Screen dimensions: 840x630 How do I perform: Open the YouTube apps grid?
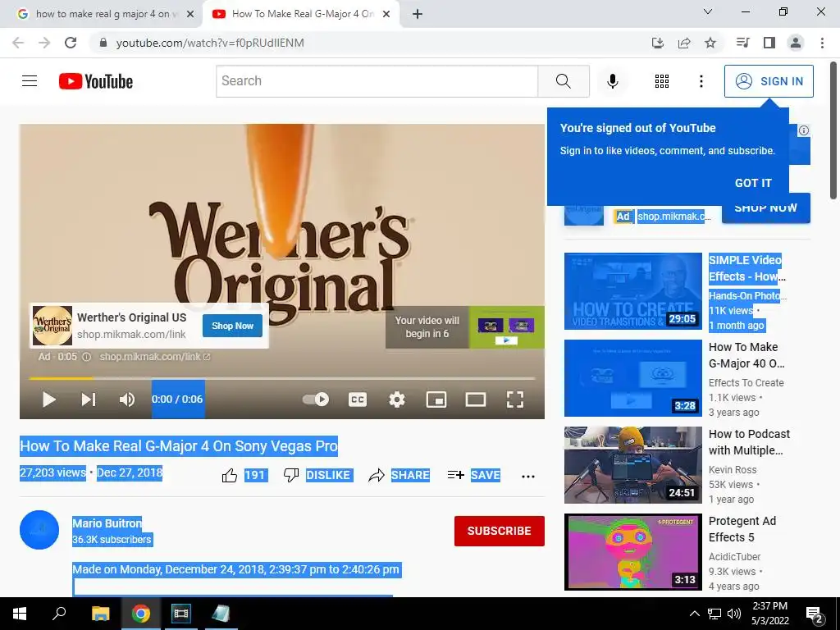coord(662,81)
